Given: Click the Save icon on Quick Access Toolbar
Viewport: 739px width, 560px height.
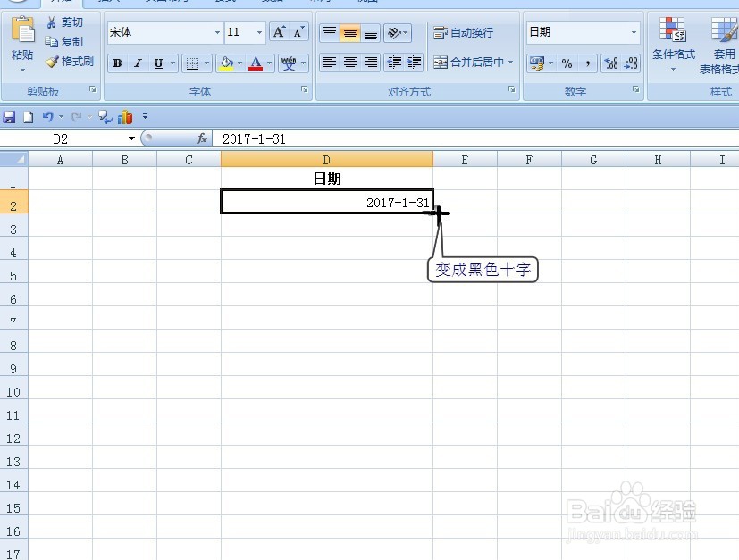Looking at the screenshot, I should (x=9, y=116).
